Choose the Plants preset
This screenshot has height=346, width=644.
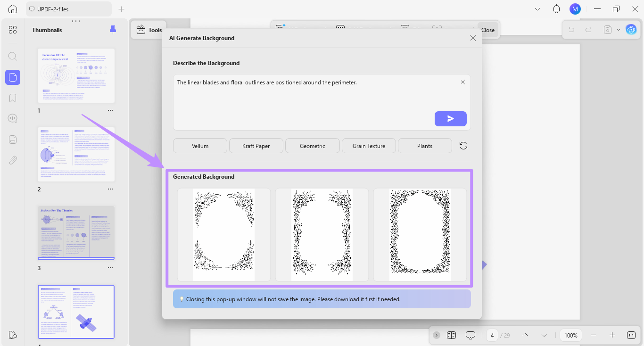point(425,146)
